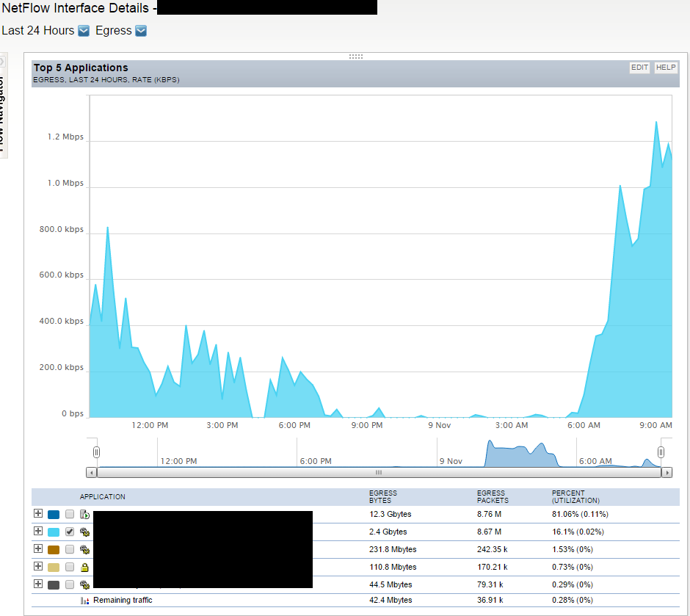Image resolution: width=690 pixels, height=616 pixels.
Task: Click the dark blue swatch on the 12.3 Gbytes row
Action: [54, 515]
